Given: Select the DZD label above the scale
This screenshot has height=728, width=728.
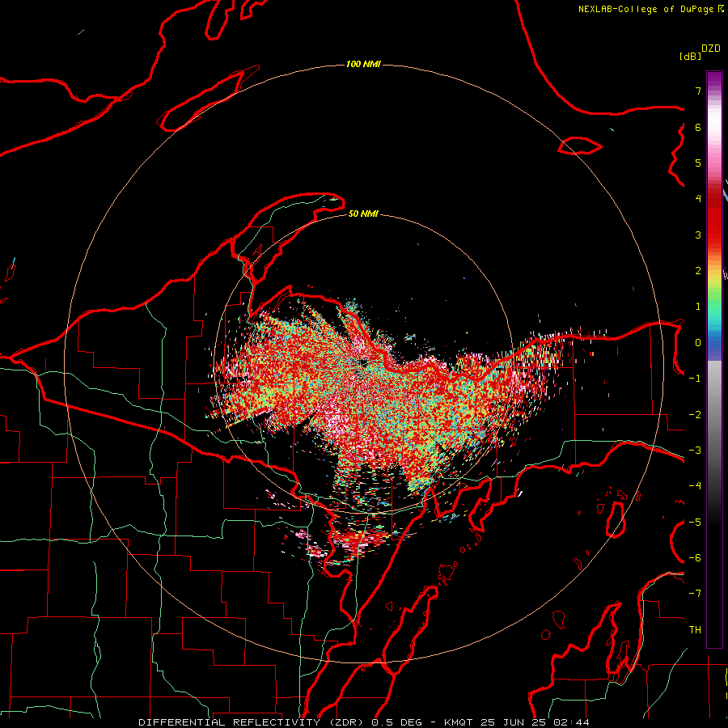Looking at the screenshot, I should (x=711, y=49).
